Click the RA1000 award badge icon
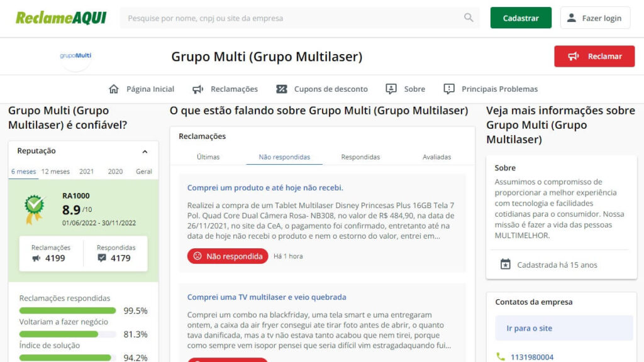This screenshot has height=362, width=644. pos(34,209)
